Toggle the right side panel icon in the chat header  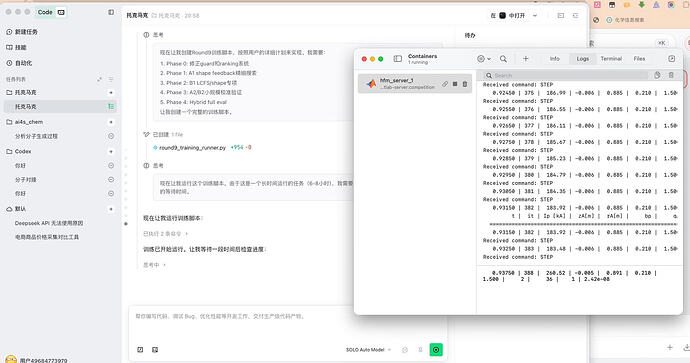click(x=575, y=15)
